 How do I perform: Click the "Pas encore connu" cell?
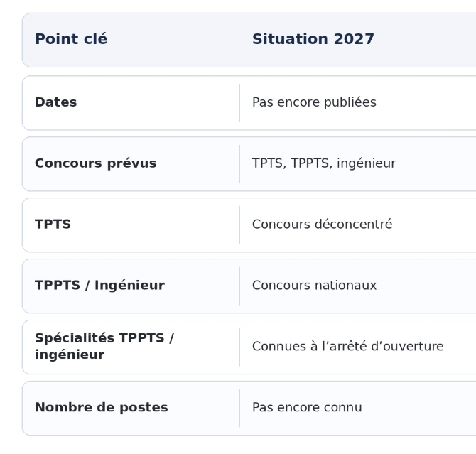click(x=307, y=408)
